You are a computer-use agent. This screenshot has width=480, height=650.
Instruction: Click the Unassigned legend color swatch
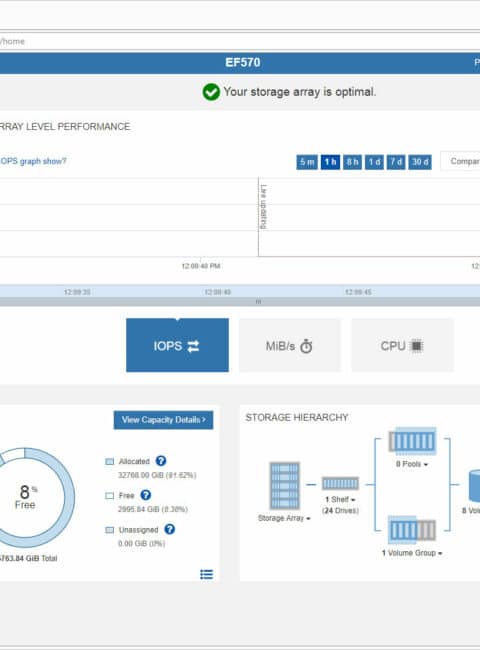(109, 530)
